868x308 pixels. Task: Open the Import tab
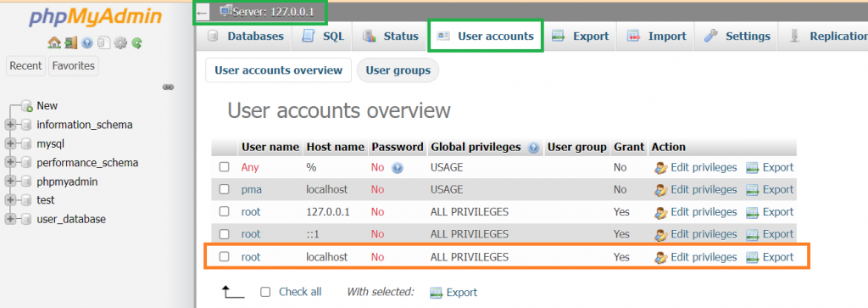[x=657, y=36]
